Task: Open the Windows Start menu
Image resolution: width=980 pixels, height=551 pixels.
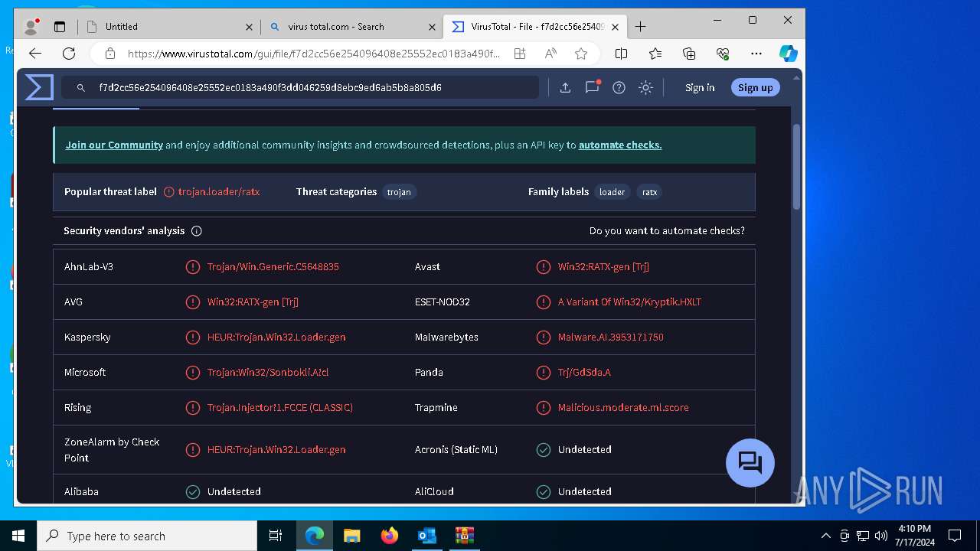Action: point(18,536)
